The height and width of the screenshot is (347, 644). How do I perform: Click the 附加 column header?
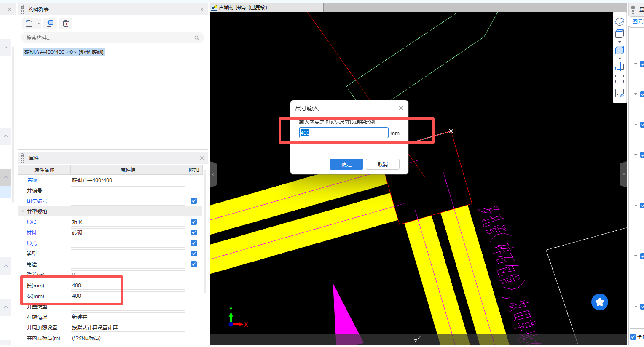tap(194, 170)
